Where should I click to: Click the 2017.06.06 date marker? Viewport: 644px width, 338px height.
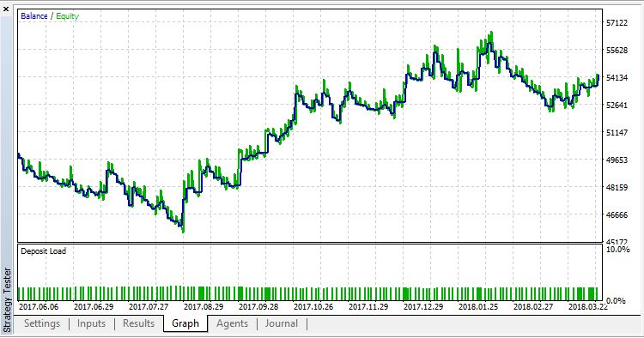pyautogui.click(x=39, y=307)
